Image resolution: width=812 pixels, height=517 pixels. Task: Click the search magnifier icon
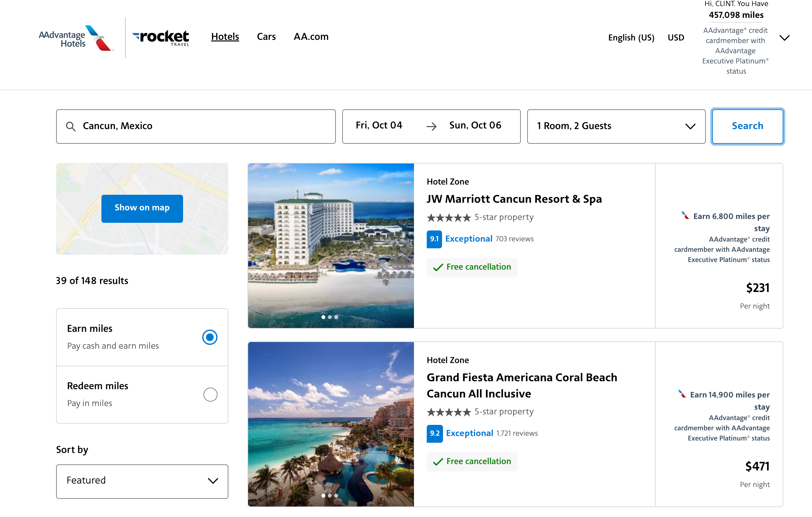tap(70, 126)
